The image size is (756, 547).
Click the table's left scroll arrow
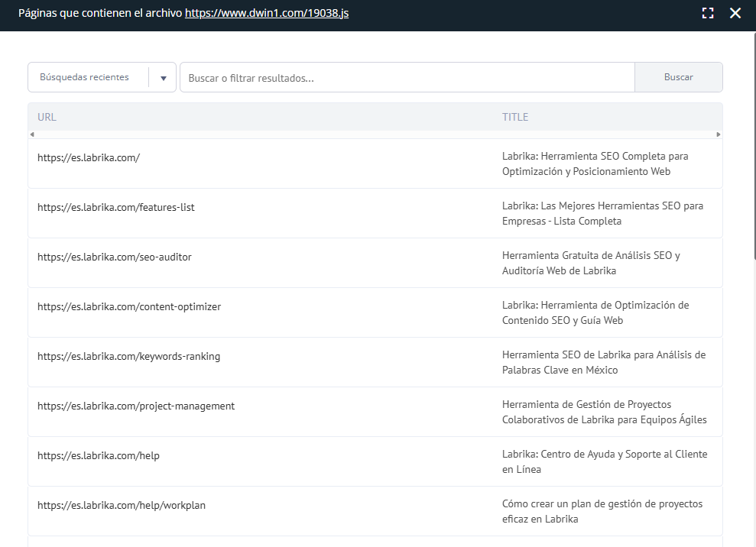coord(32,134)
